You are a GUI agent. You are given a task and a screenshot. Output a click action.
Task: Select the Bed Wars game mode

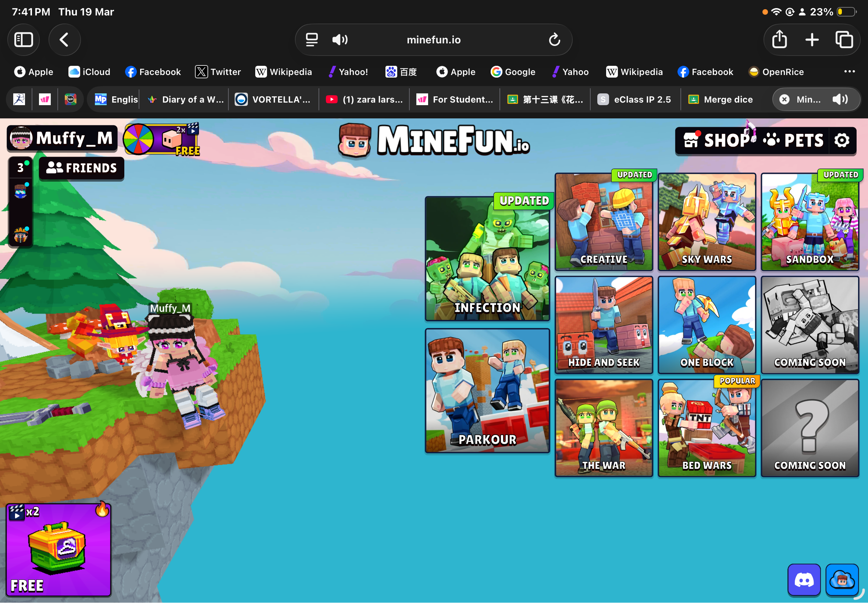click(706, 428)
